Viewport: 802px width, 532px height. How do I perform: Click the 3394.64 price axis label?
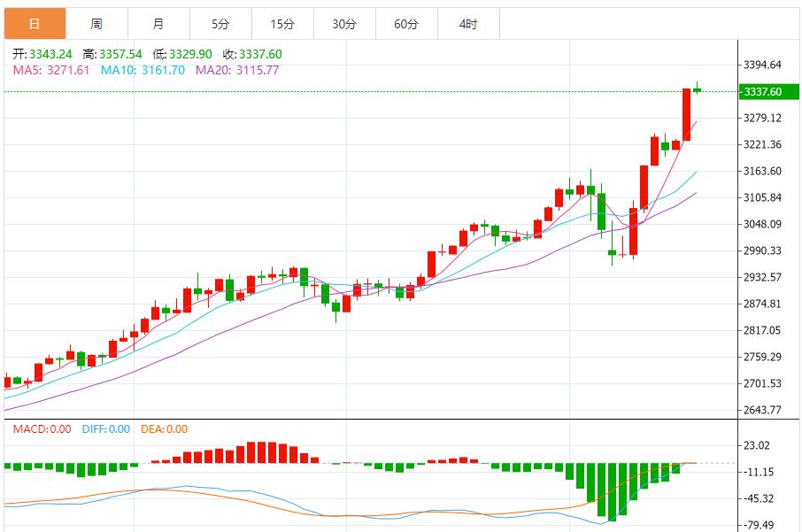click(x=762, y=65)
